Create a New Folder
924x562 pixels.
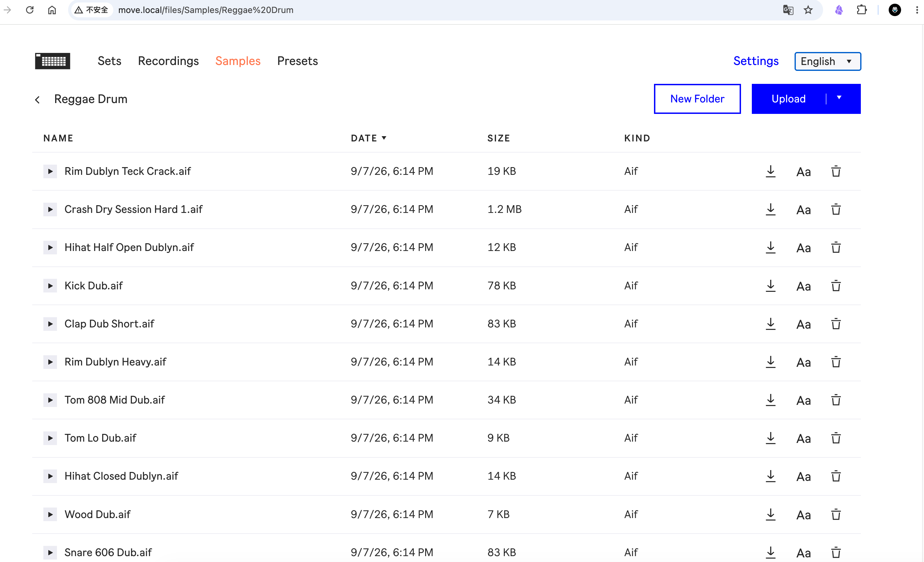pyautogui.click(x=697, y=99)
